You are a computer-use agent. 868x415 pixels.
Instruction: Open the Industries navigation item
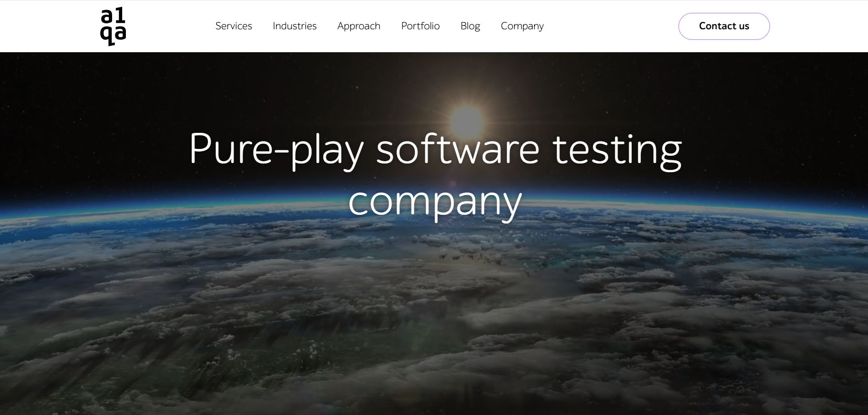coord(294,26)
